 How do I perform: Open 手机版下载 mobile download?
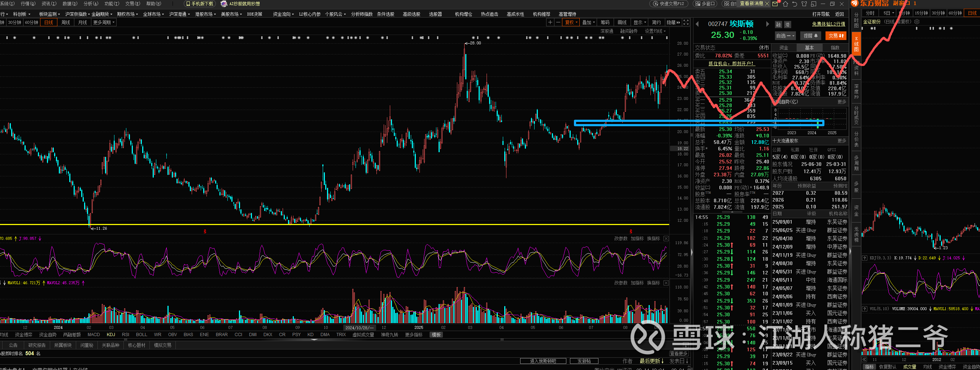pos(200,4)
